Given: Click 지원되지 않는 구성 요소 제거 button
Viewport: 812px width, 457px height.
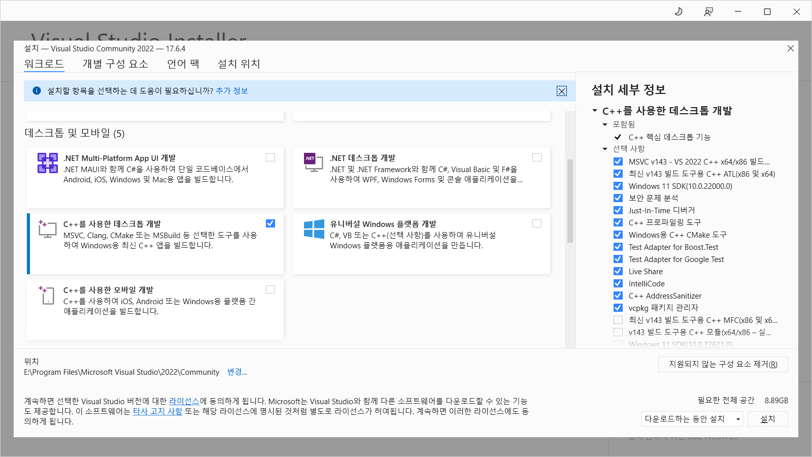Looking at the screenshot, I should [x=723, y=364].
